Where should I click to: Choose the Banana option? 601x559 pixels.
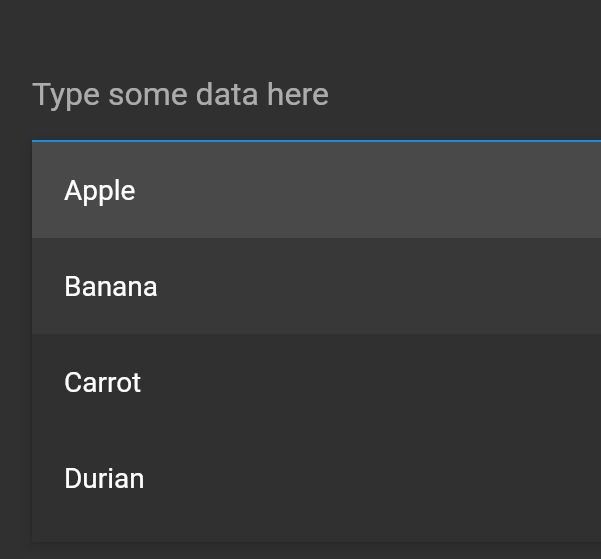coord(300,286)
